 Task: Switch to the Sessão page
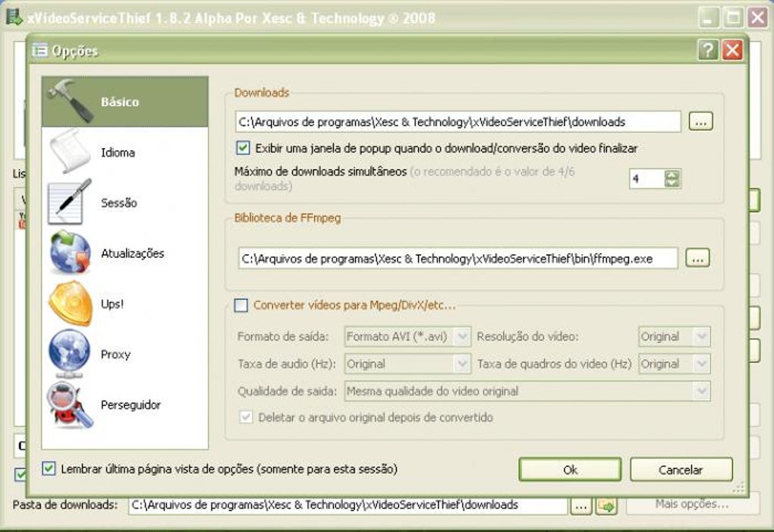click(125, 203)
